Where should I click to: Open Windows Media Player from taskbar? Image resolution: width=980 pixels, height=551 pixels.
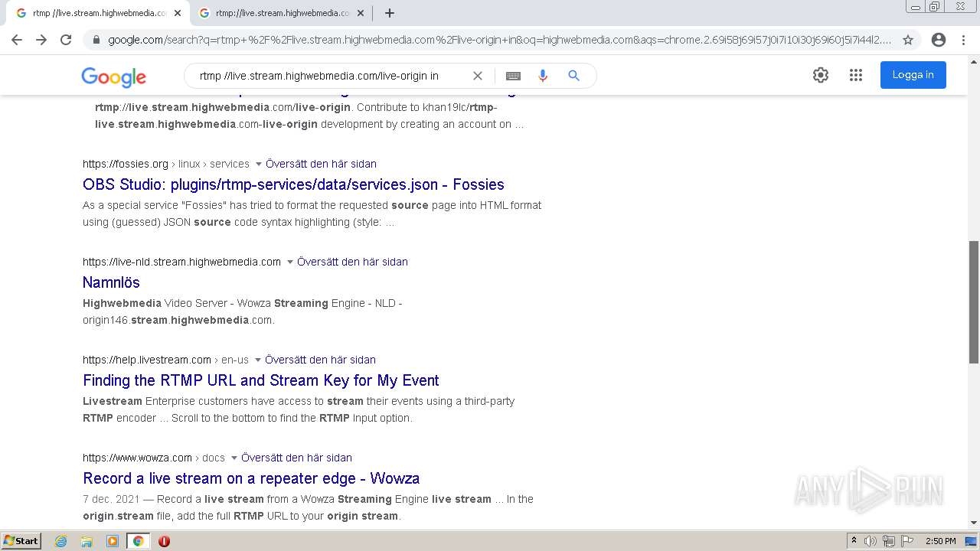coord(113,541)
